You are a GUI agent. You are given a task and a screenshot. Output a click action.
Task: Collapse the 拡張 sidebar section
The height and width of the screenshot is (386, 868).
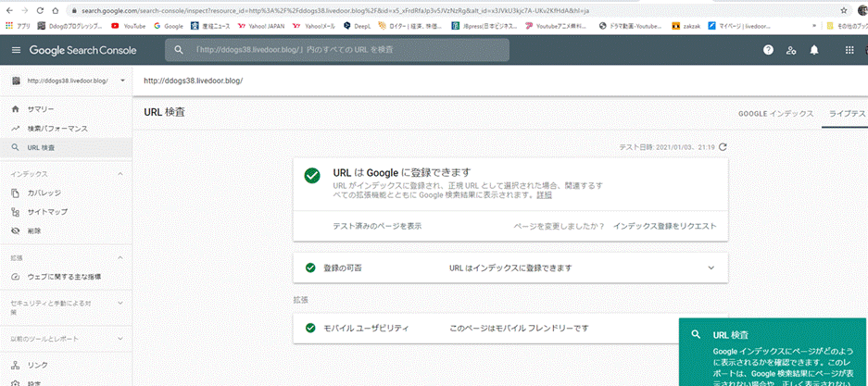pyautogui.click(x=120, y=257)
